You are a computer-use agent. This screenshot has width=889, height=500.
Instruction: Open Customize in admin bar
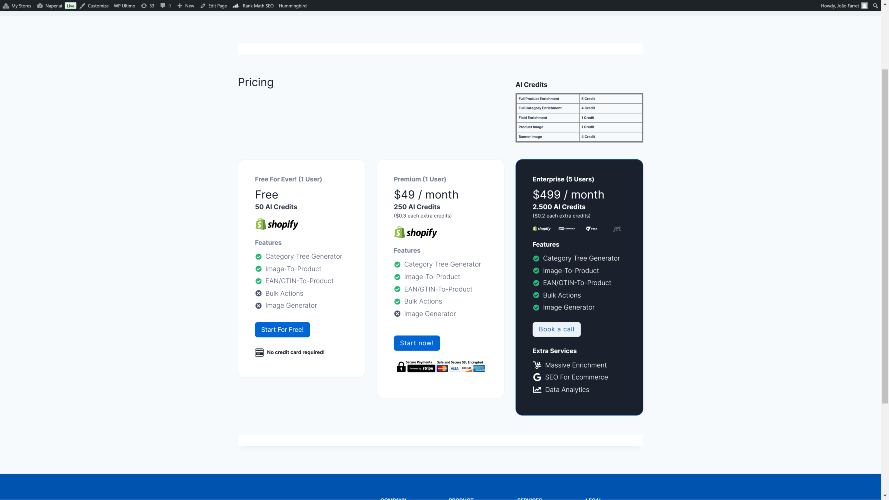tap(94, 6)
